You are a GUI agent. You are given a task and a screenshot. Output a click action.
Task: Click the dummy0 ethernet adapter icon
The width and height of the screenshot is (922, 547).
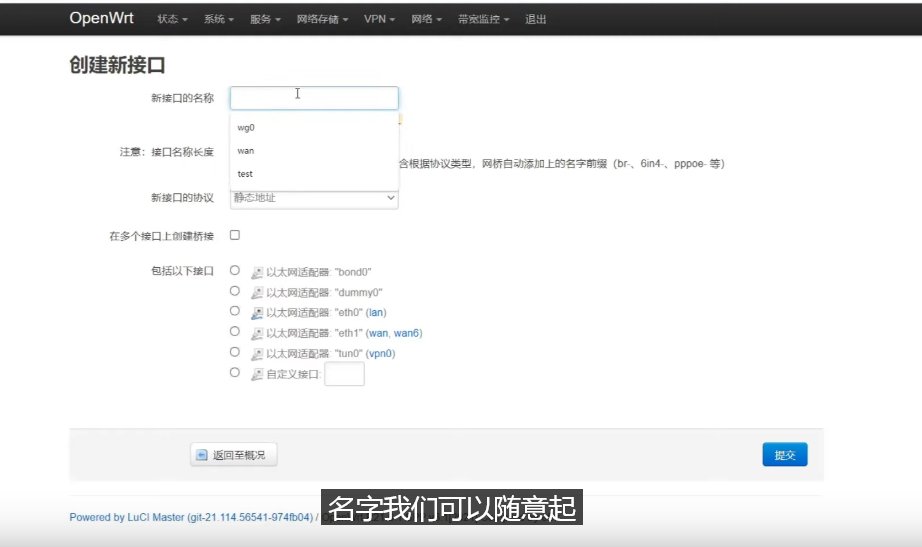point(257,293)
